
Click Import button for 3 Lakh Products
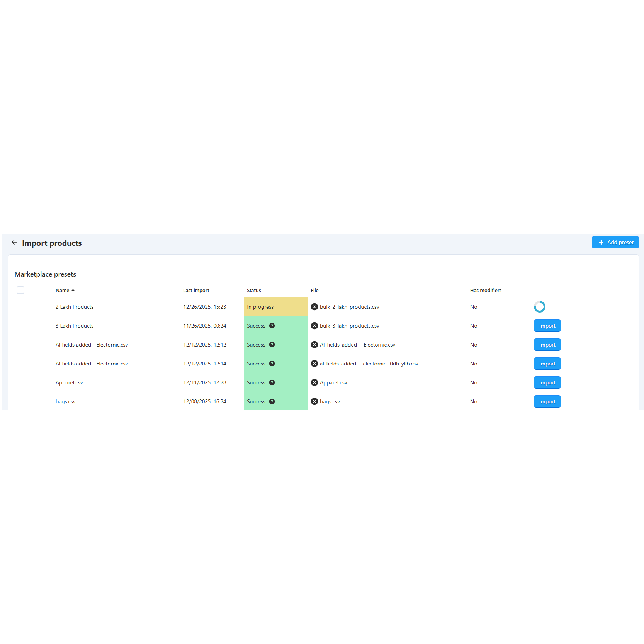[x=547, y=326]
